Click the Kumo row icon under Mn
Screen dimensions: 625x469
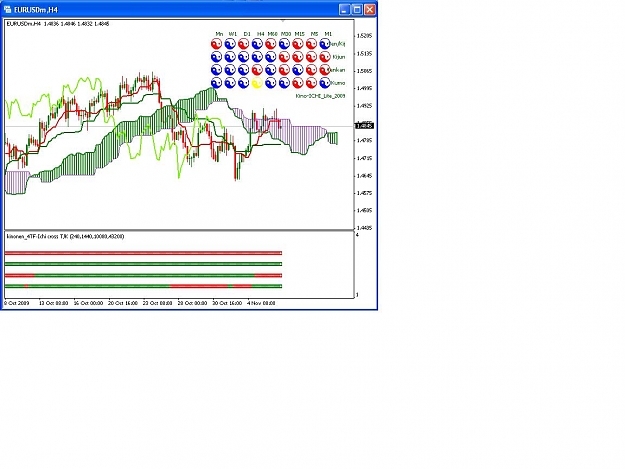point(216,83)
